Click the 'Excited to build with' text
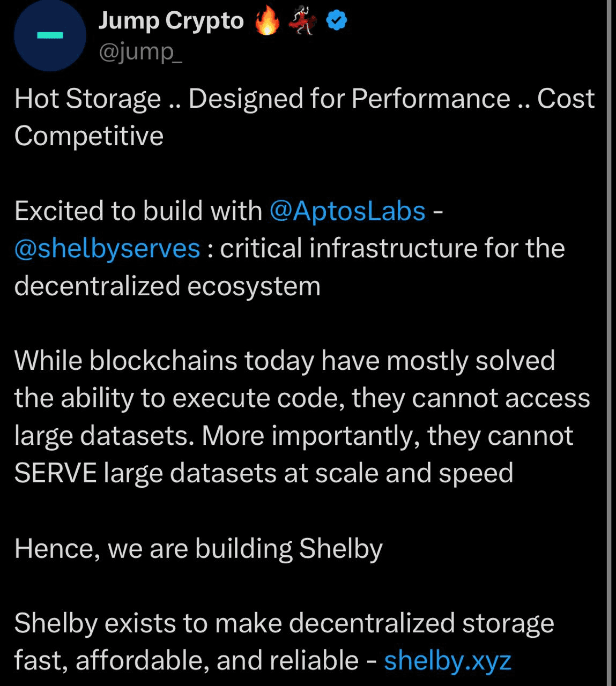This screenshot has width=616, height=686. pos(138,211)
